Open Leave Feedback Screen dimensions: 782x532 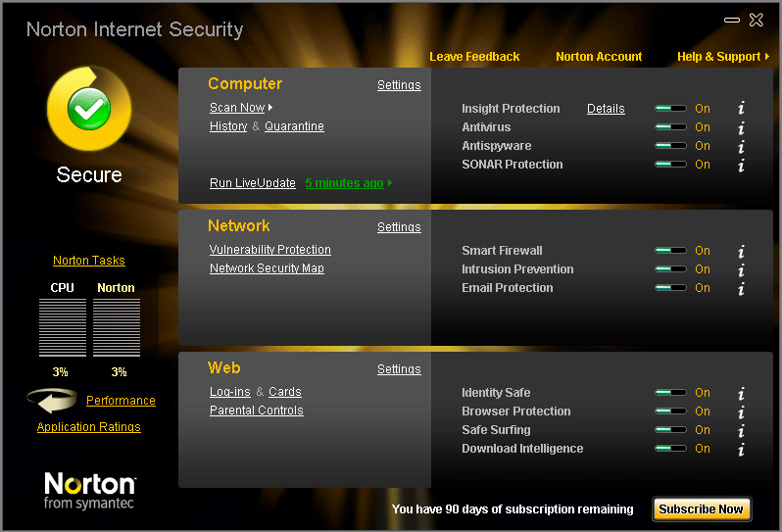coord(474,57)
